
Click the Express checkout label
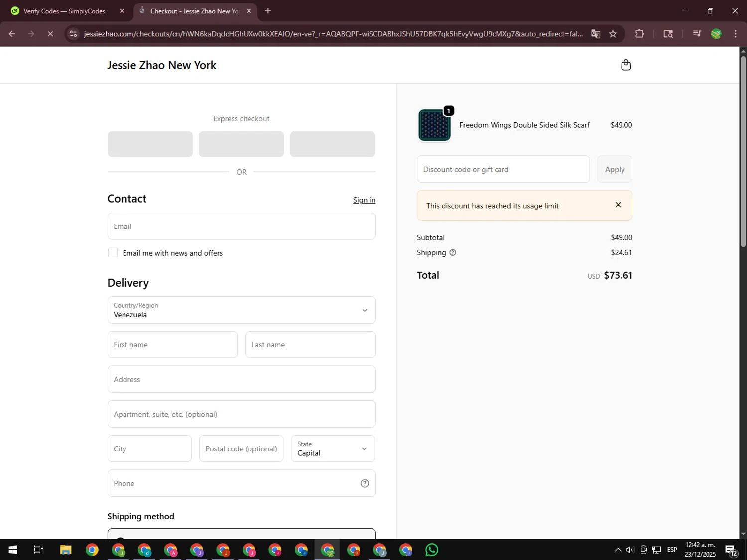point(242,119)
